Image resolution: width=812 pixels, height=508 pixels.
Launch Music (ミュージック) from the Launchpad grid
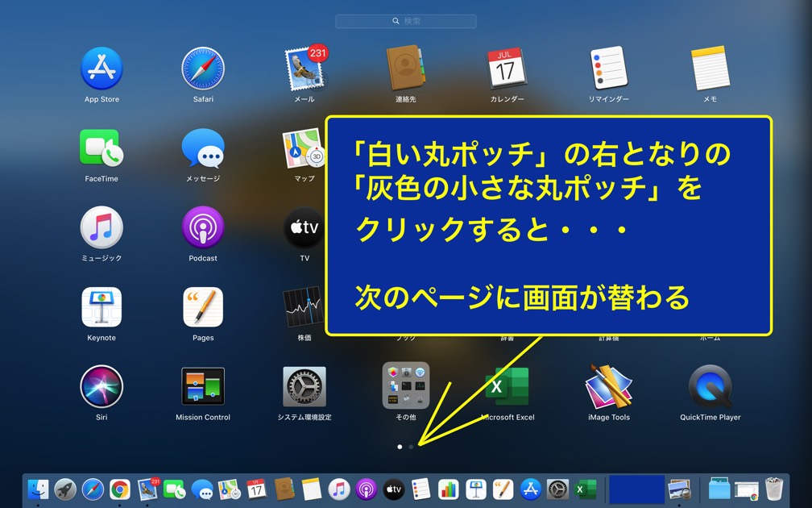[x=101, y=227]
